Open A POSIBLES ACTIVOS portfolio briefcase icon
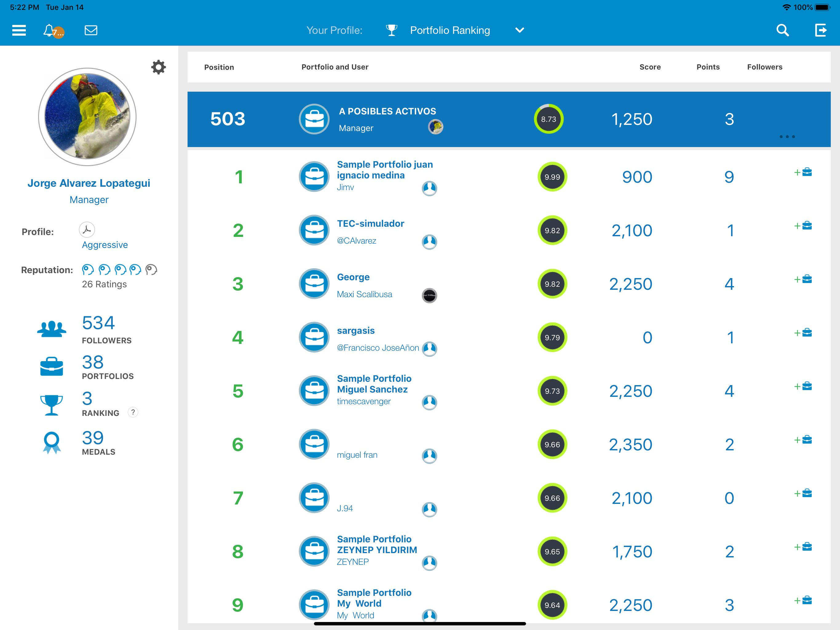The width and height of the screenshot is (840, 630). click(x=314, y=119)
